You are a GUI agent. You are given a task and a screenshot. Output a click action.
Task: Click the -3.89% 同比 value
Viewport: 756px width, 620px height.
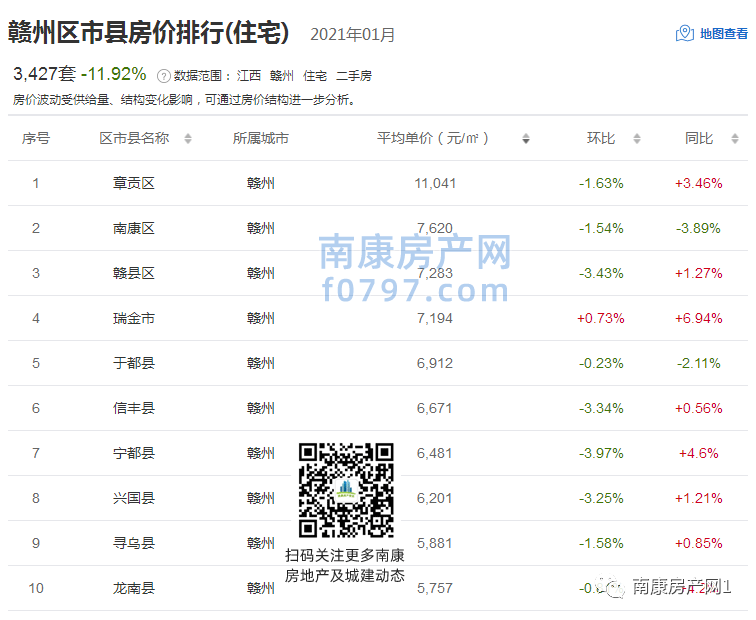699,228
